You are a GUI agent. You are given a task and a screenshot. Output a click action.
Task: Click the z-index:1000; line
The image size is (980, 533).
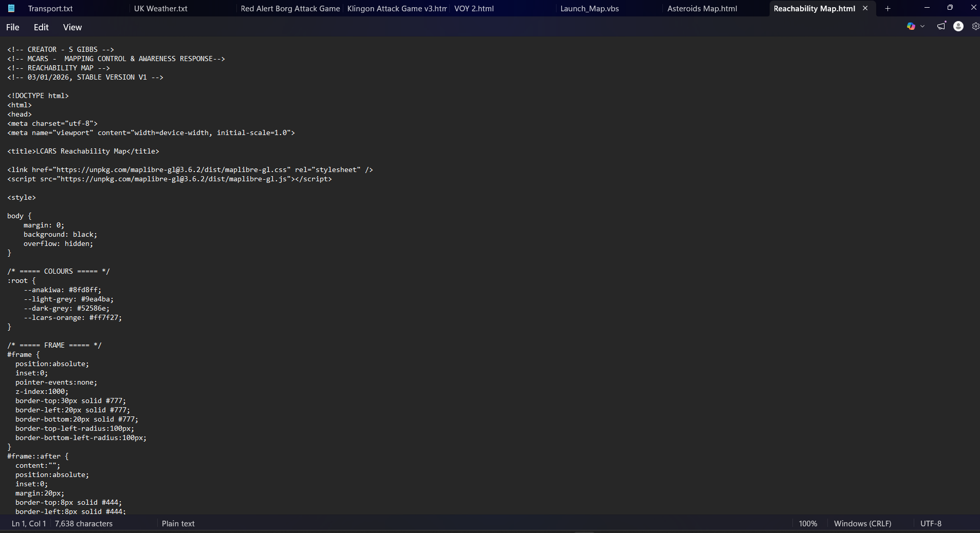[x=42, y=392]
